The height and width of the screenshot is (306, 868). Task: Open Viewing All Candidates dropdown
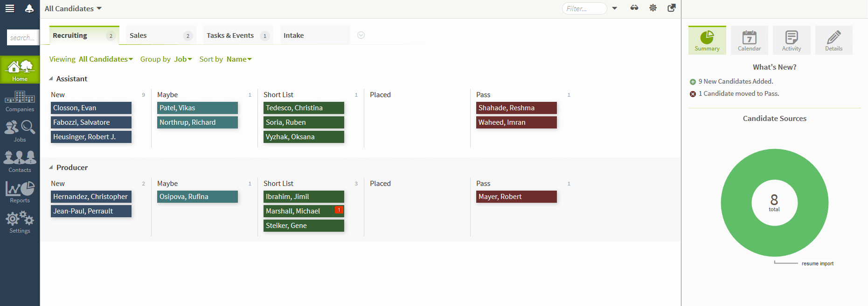click(x=106, y=59)
